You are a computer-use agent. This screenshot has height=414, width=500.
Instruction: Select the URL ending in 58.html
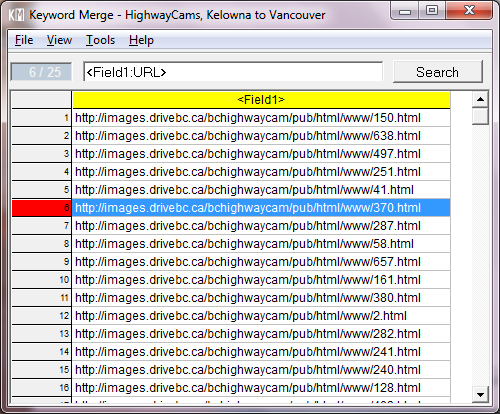click(x=261, y=244)
